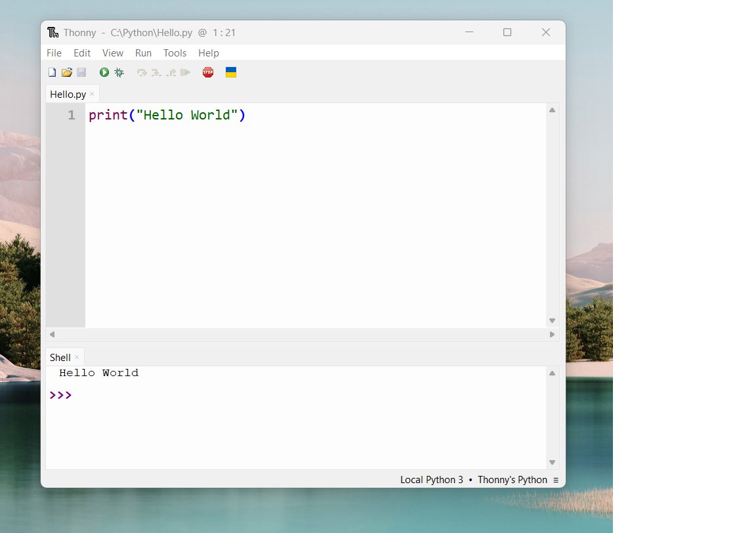The width and height of the screenshot is (756, 533).
Task: Click the Step over icon
Action: [142, 72]
